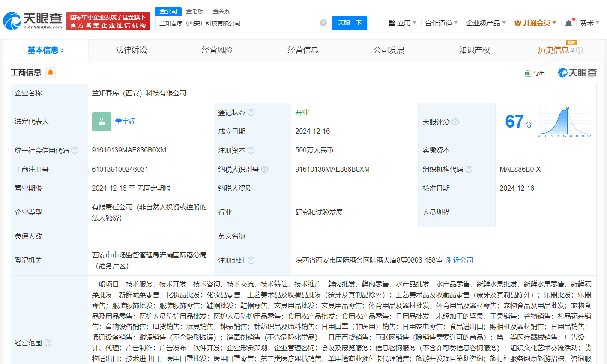Click help icon next to 登记状态
607x364 pixels.
coord(251,112)
